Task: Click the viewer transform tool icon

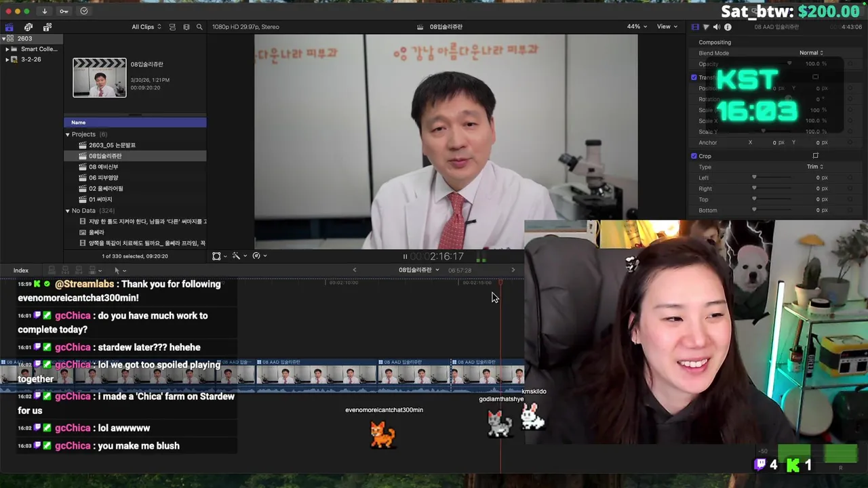Action: tap(218, 256)
